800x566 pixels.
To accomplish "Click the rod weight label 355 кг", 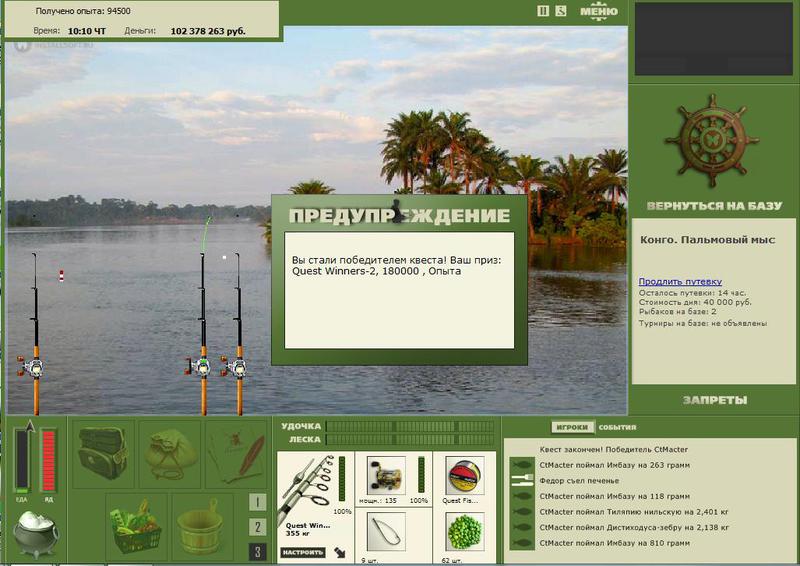I will (x=296, y=533).
